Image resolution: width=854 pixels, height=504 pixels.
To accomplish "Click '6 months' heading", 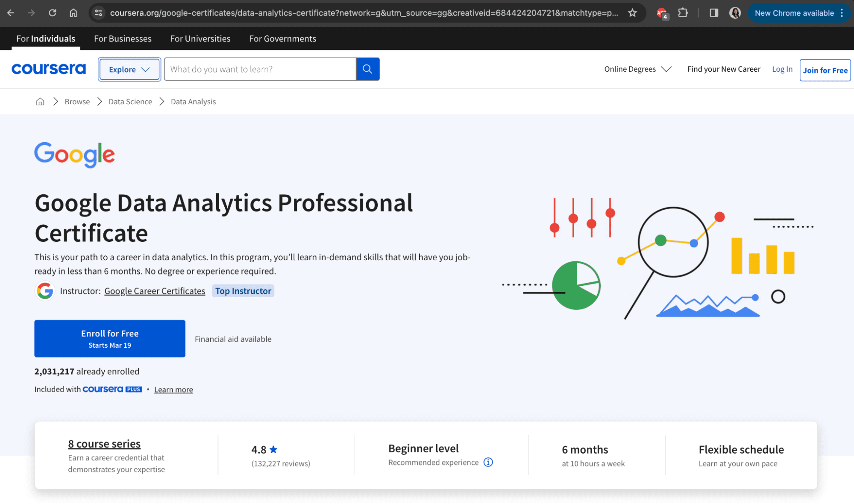I will click(x=585, y=449).
